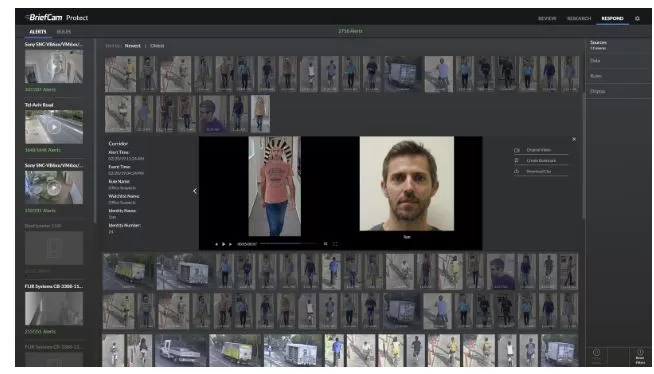Click the Download Clip icon

click(x=517, y=171)
